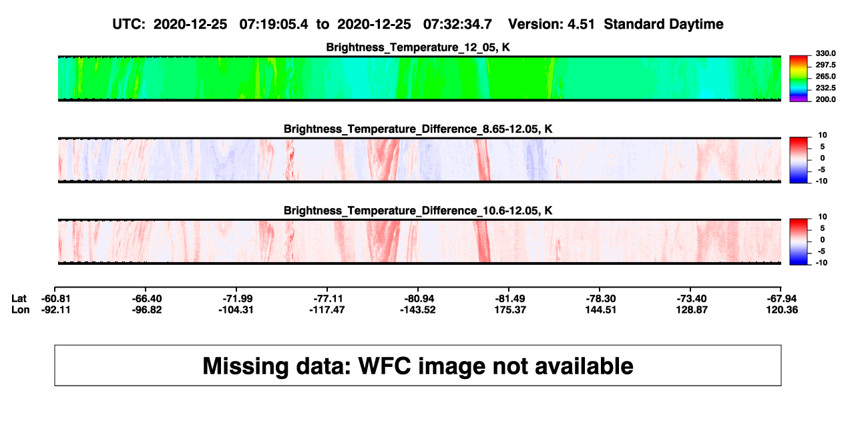Click latitude value -81.49
Screen dimensions: 868x445
(x=509, y=298)
